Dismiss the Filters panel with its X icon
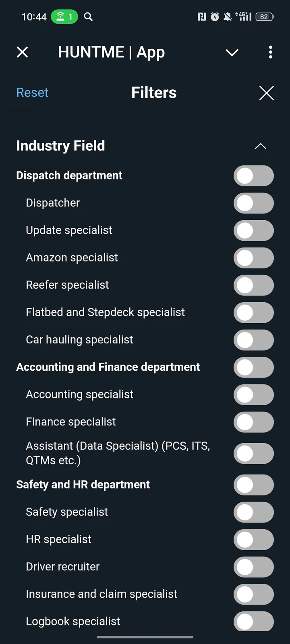This screenshot has height=644, width=290. [x=267, y=93]
